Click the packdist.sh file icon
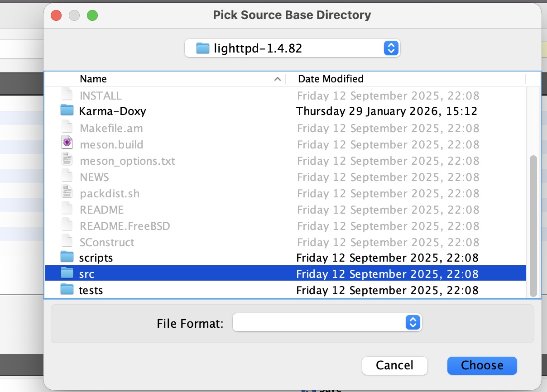Image resolution: width=547 pixels, height=392 pixels. click(67, 192)
